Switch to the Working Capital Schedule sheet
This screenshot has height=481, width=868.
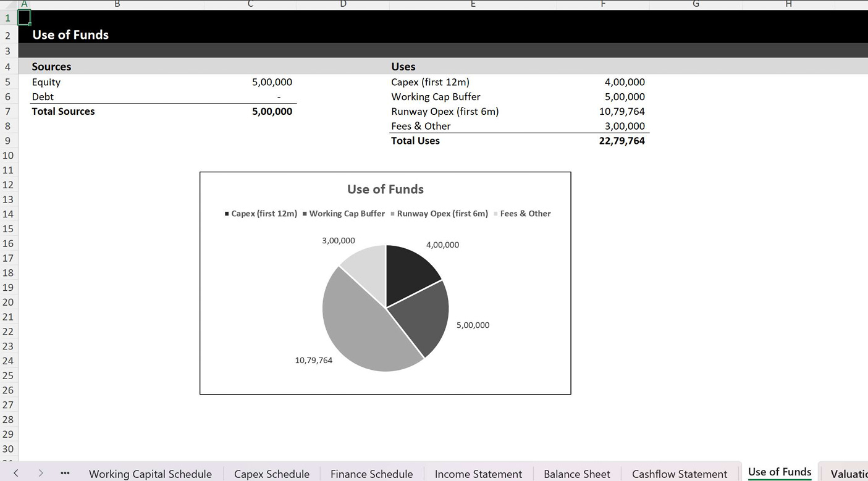[150, 474]
